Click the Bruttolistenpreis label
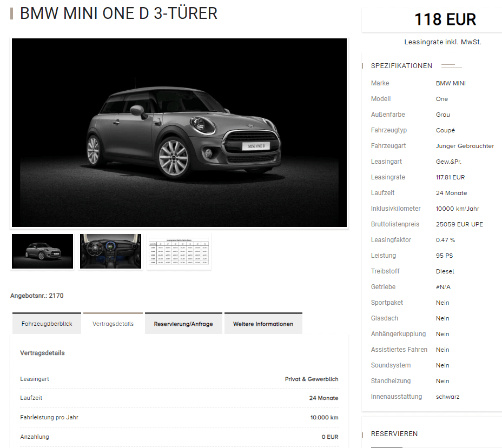This screenshot has width=502, height=448. pos(395,224)
